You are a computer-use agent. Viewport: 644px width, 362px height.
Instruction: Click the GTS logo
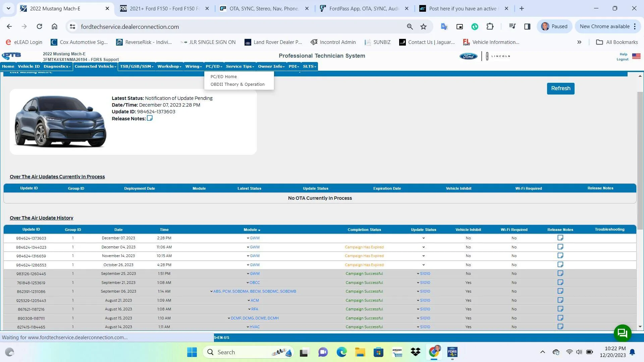coord(11,56)
